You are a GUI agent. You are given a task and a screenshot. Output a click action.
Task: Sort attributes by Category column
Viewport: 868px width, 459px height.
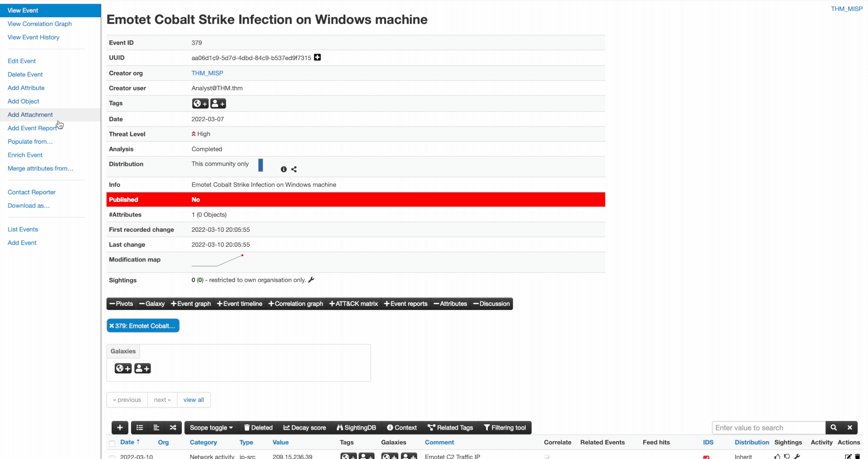(203, 443)
